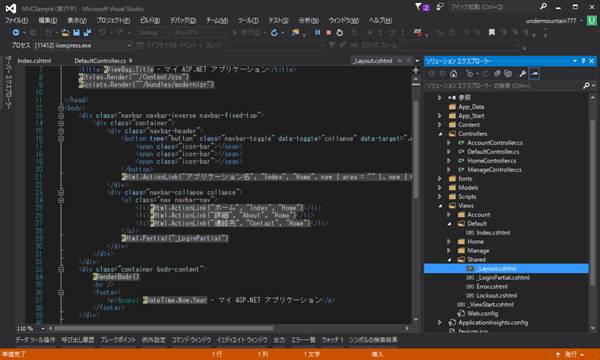Open the ウォッチ 1 (Watch 1) bottom tab
The image size is (600, 360).
332,340
